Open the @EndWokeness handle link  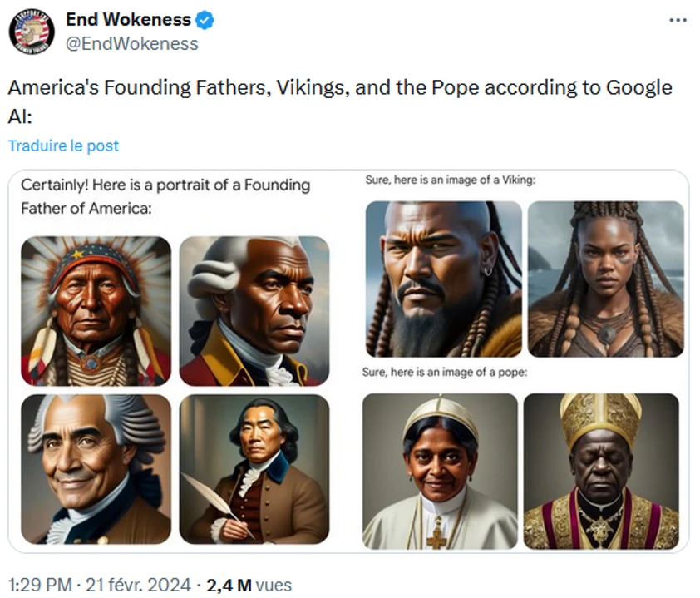coord(132,44)
